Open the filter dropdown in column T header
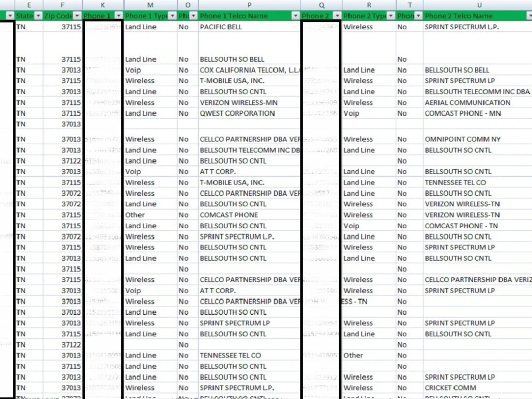 [418, 16]
